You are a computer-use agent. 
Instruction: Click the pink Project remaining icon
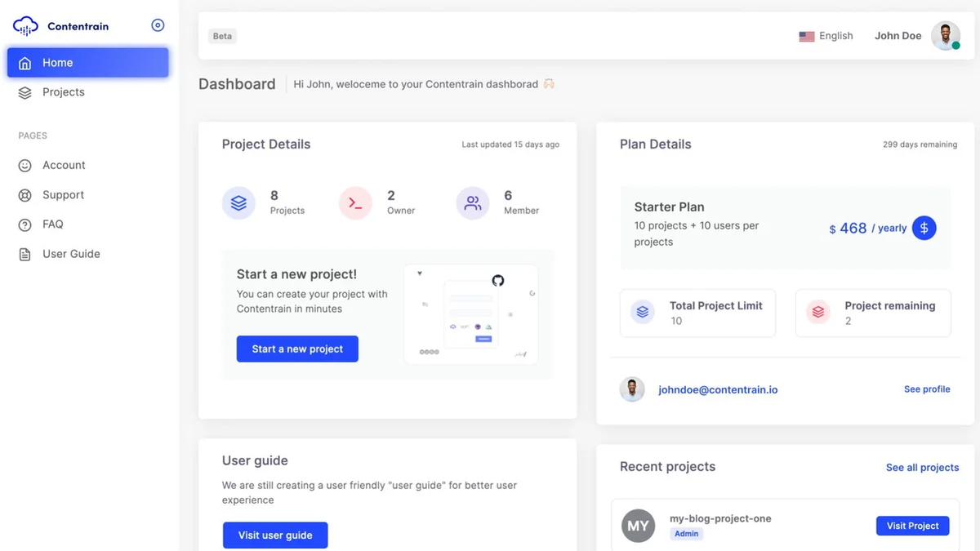[x=817, y=312]
